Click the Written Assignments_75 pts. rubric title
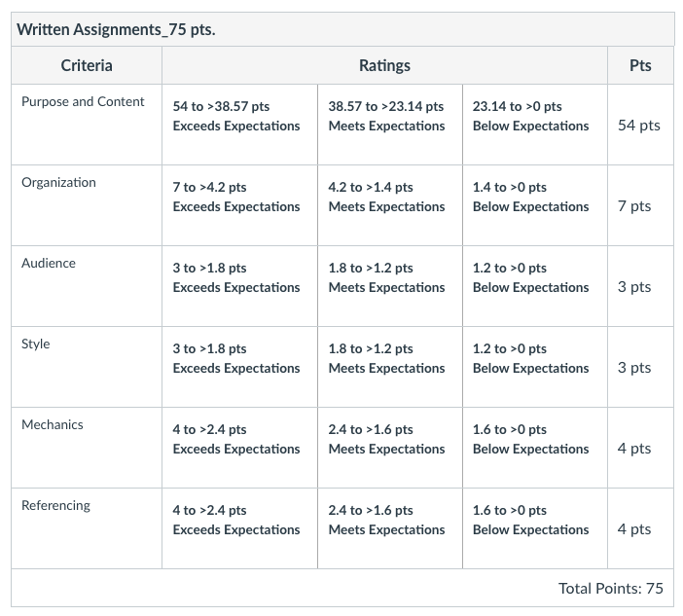Screen dimensions: 683x616 pos(116,29)
